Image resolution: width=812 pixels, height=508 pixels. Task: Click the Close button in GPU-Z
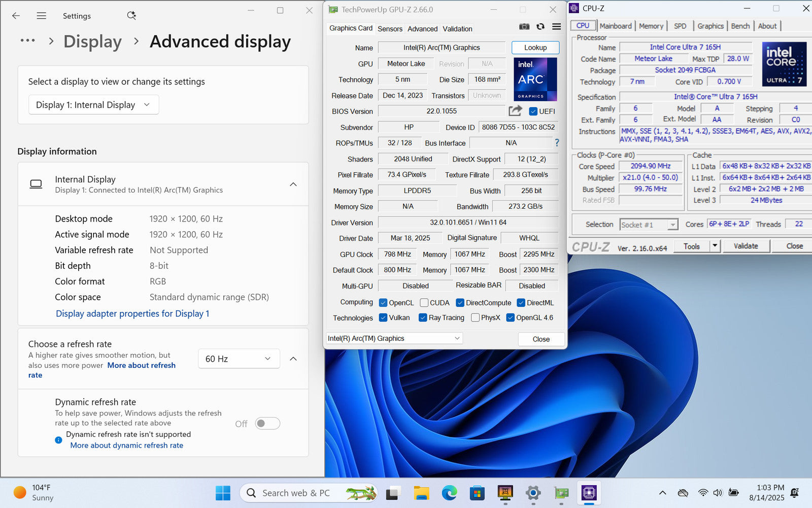[541, 339]
